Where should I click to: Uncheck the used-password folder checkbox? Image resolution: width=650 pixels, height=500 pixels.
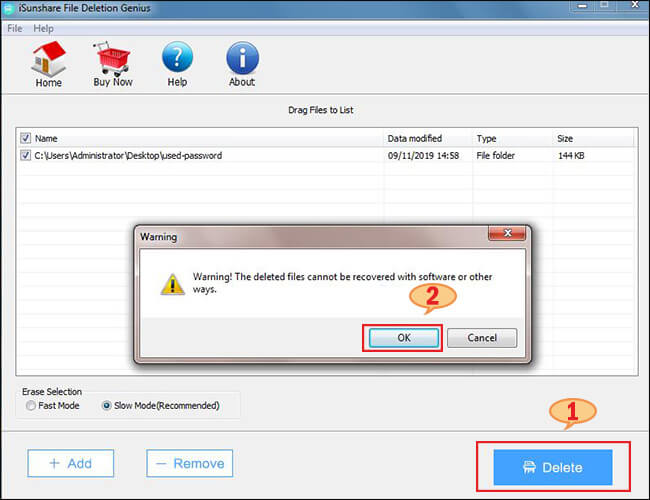pyautogui.click(x=25, y=155)
